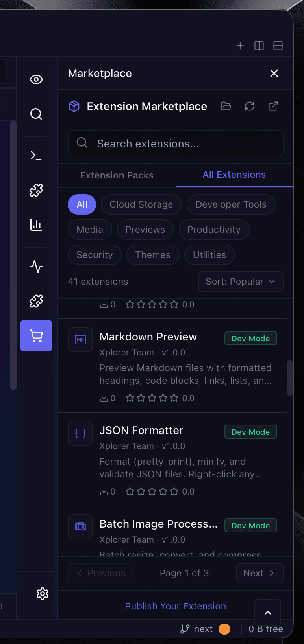304x644 pixels.
Task: Open the Marketplace in external browser
Action: [273, 106]
